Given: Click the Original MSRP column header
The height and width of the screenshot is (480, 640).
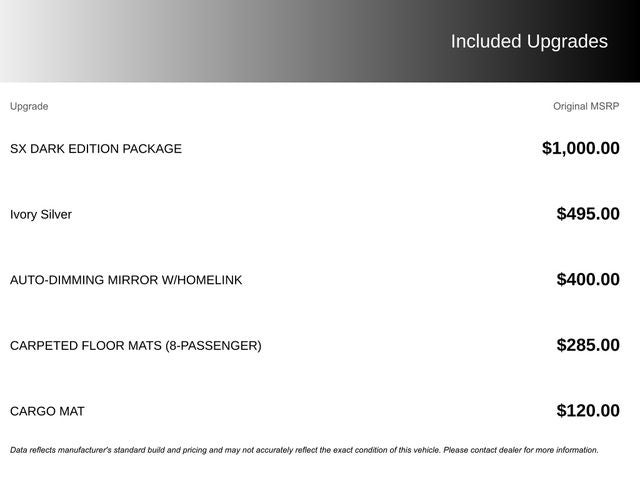Looking at the screenshot, I should coord(586,106).
